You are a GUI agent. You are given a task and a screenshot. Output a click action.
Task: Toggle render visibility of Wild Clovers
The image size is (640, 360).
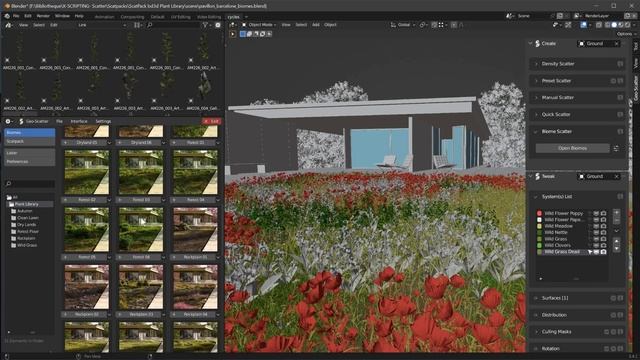(x=603, y=246)
